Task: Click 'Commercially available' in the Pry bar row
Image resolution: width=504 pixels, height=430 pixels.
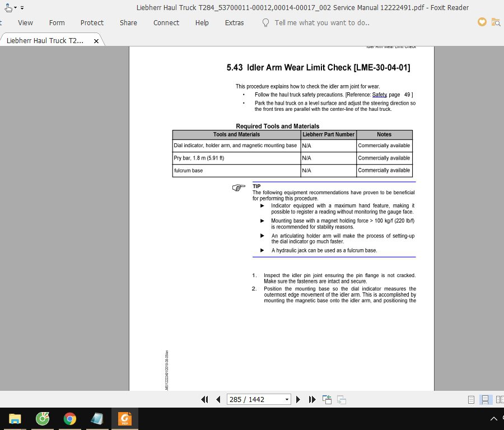Action: tap(384, 158)
